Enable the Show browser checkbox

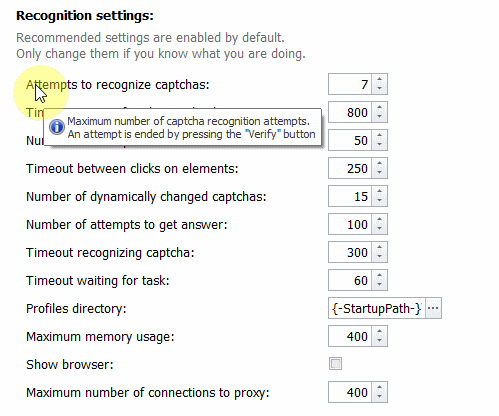coord(335,364)
